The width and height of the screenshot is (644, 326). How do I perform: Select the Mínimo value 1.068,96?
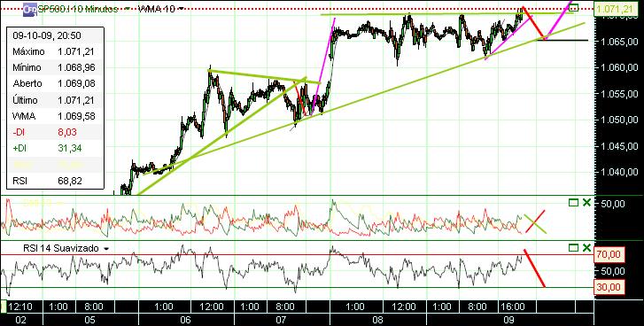coord(76,67)
